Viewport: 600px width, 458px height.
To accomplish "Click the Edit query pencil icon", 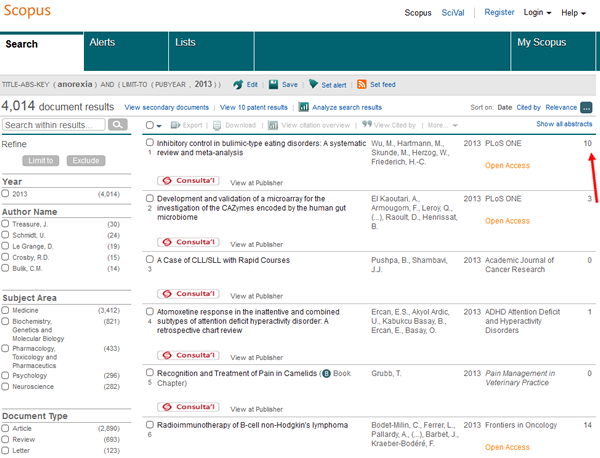I will [x=238, y=86].
